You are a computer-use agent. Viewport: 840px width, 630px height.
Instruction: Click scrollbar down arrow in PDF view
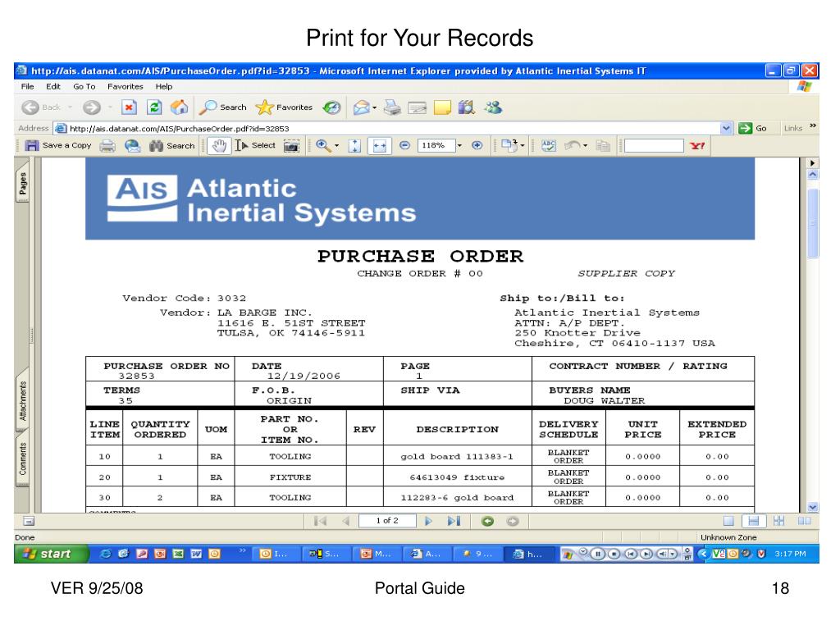[x=813, y=507]
